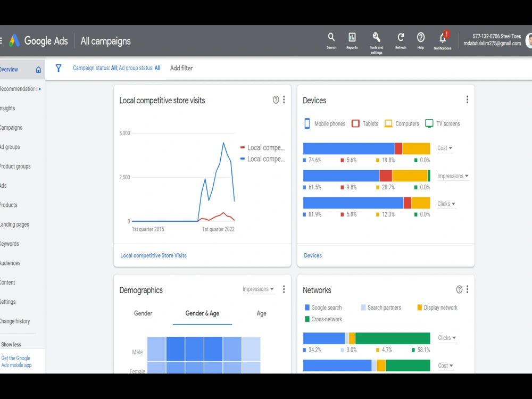This screenshot has width=532, height=399.
Task: Click the 58.1% cross-network clicks value
Action: 423,350
